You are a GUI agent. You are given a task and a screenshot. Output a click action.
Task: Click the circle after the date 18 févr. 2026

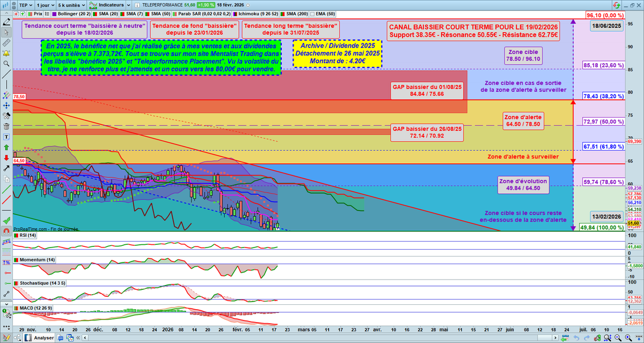coord(248,5)
